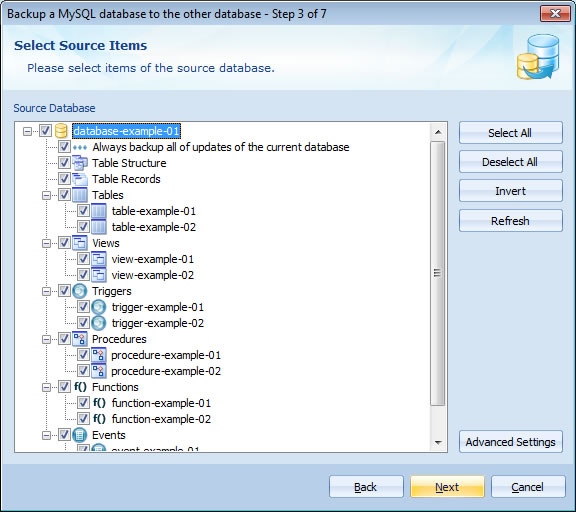The height and width of the screenshot is (512, 576).
Task: Select the database-example-01 tree label
Action: (x=126, y=131)
